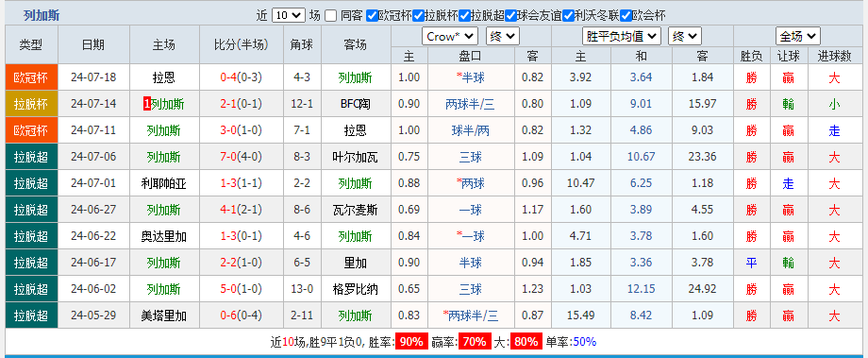Screen dimensions: 868x358
Task: Uncheck the 拉脱杯 filter checkbox
Action: [419, 15]
